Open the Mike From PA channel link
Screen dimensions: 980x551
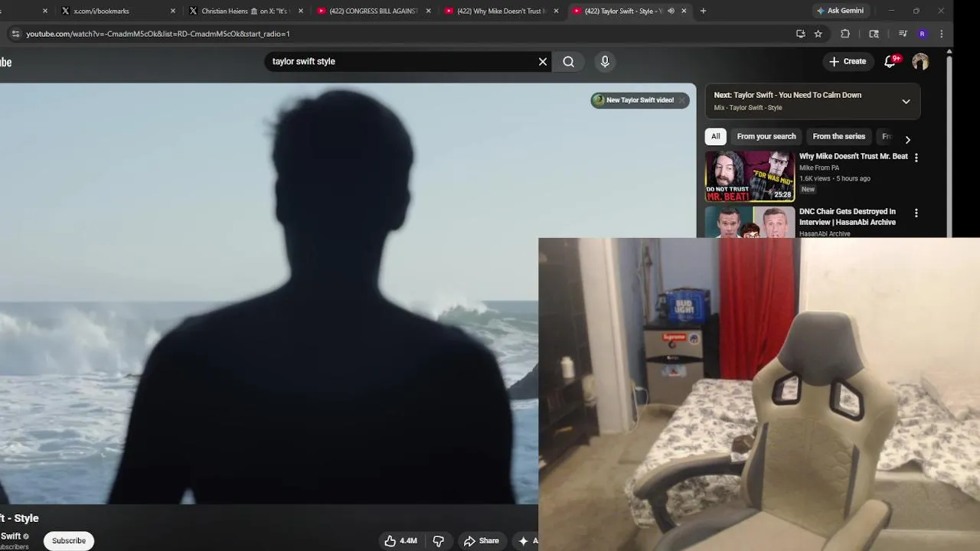(x=819, y=168)
